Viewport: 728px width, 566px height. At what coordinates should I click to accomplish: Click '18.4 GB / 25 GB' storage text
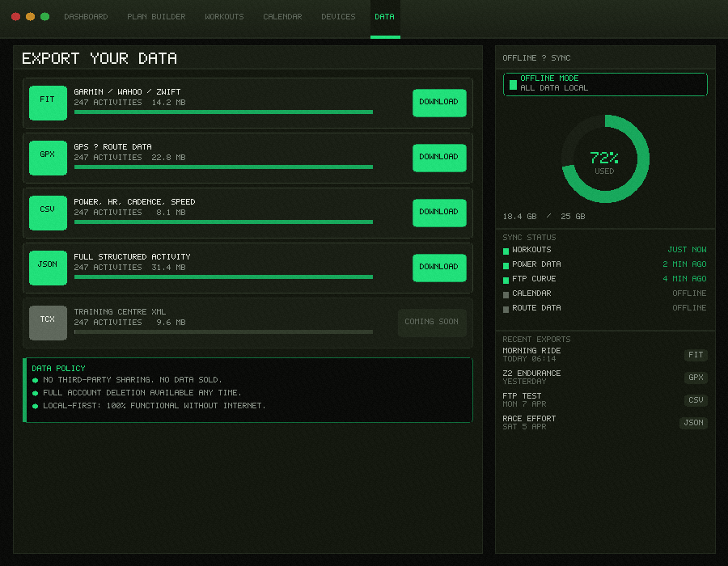(x=544, y=217)
